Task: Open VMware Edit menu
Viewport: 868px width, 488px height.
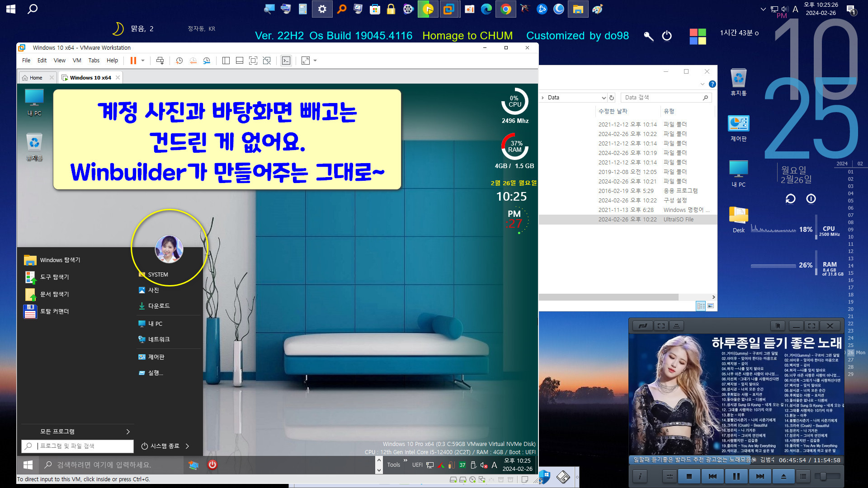Action: 42,61
